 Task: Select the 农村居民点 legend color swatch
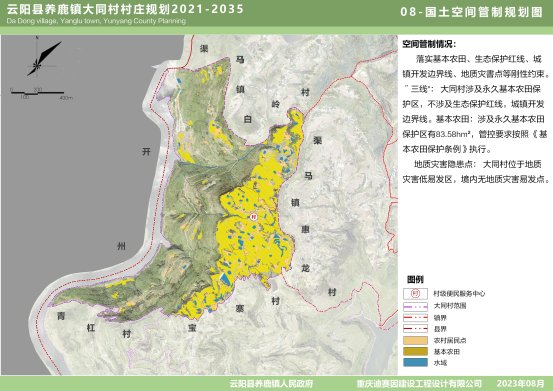[415, 340]
